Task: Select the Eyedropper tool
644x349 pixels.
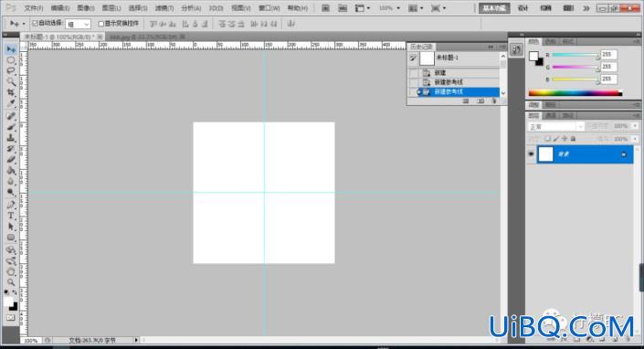Action: tap(11, 103)
